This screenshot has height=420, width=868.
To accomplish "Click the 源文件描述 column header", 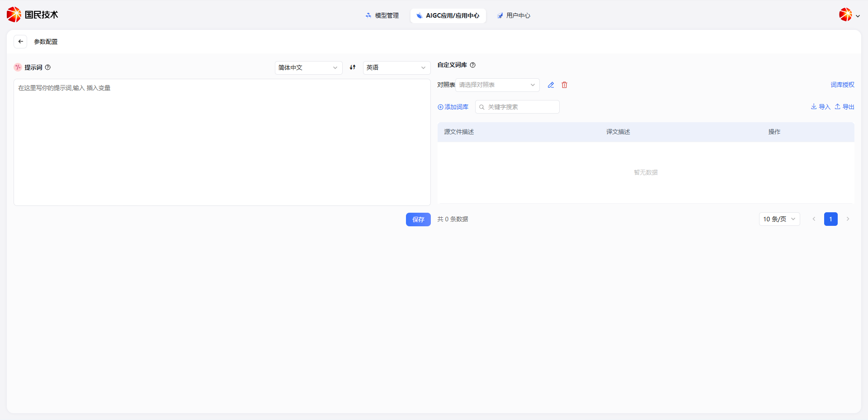I will pyautogui.click(x=459, y=132).
